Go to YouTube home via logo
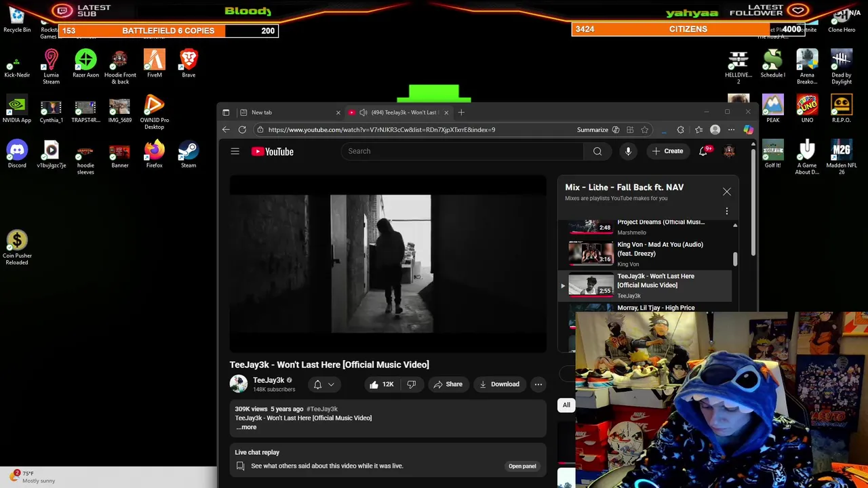The image size is (868, 488). pyautogui.click(x=273, y=152)
